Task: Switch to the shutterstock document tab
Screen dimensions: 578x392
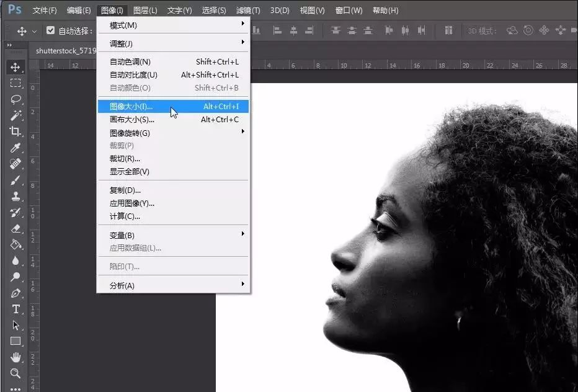Action: pos(66,51)
